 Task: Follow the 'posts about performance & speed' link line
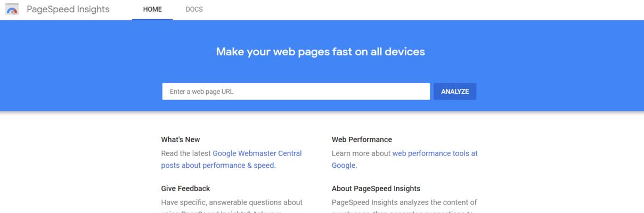click(x=218, y=166)
